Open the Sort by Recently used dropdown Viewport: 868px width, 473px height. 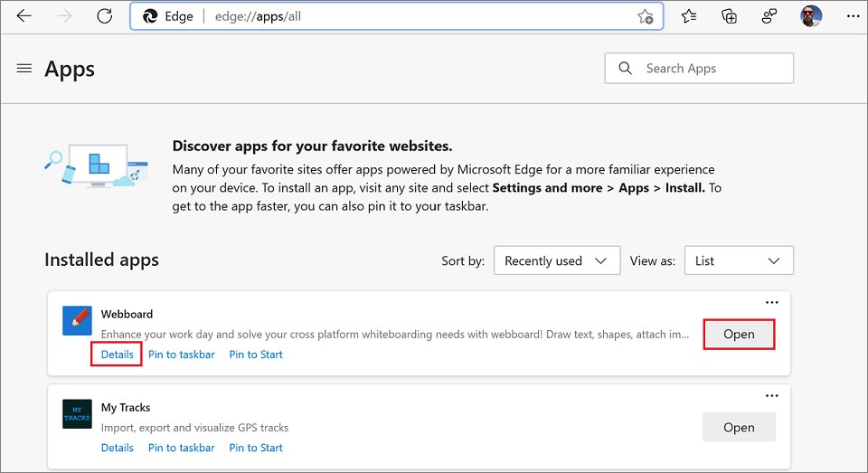pyautogui.click(x=557, y=260)
